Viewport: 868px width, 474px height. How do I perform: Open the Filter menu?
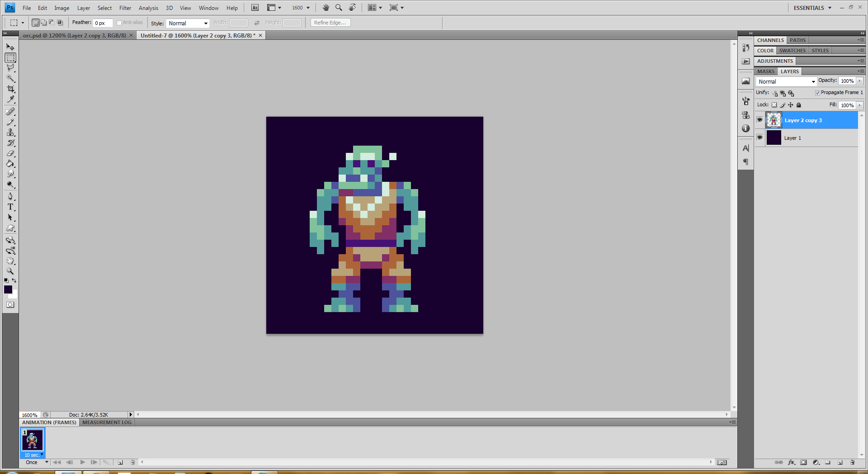coord(125,8)
